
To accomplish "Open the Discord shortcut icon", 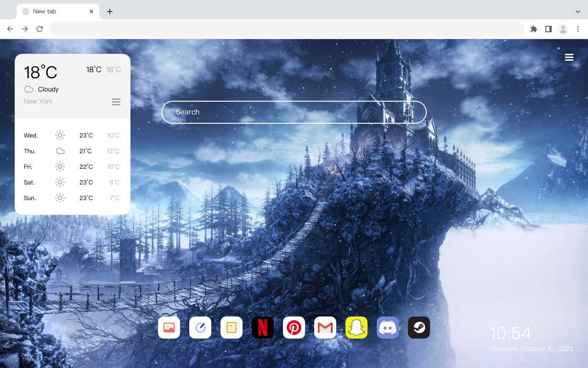I will (388, 328).
